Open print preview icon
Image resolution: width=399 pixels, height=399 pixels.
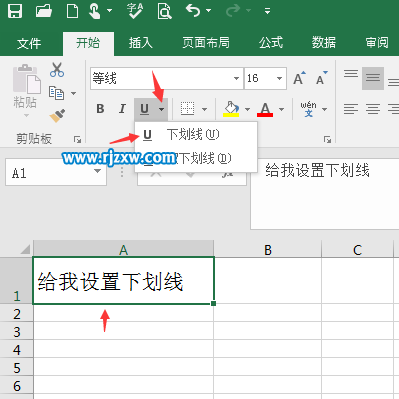[x=164, y=11]
